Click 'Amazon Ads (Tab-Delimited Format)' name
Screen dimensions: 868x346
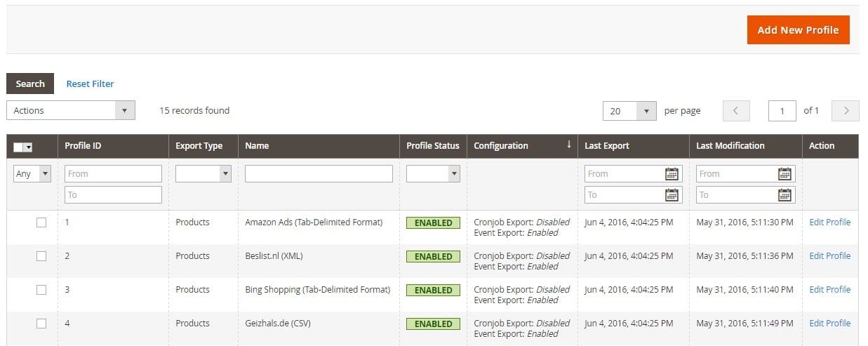[314, 222]
